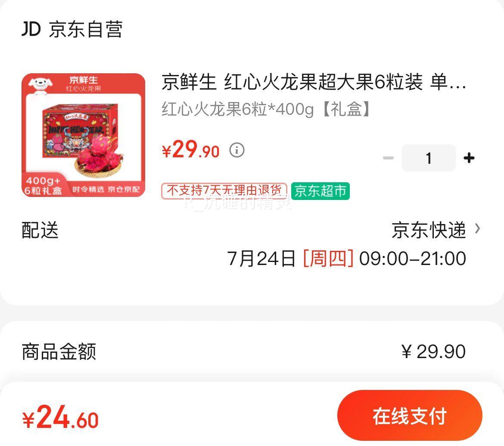Click the quantity input field showing 1

429,158
